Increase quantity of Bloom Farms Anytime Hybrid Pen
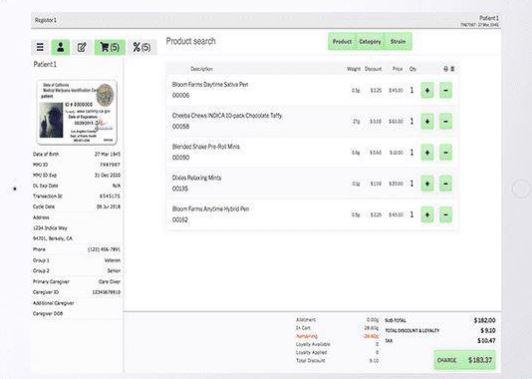The height and width of the screenshot is (379, 532). click(427, 215)
